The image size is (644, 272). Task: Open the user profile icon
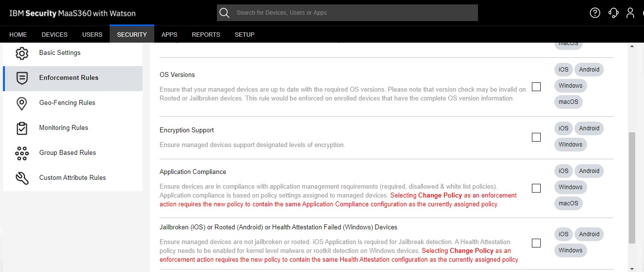(630, 13)
